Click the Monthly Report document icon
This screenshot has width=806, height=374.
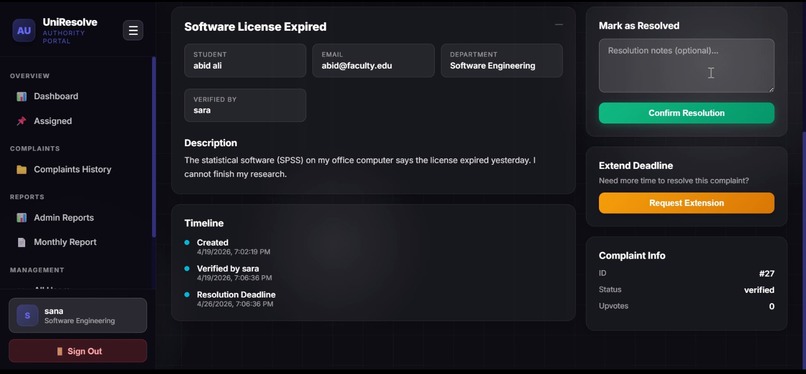pos(21,242)
